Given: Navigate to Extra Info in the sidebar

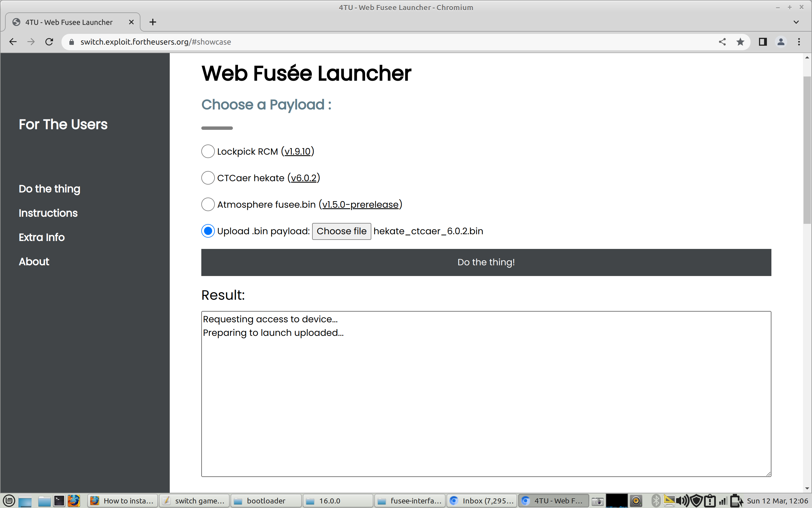Looking at the screenshot, I should pos(42,237).
